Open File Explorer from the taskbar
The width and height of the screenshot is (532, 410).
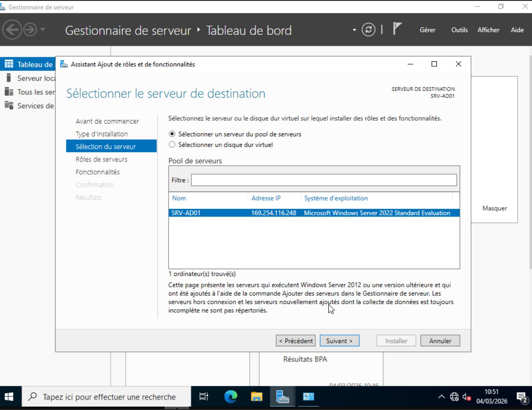257,397
